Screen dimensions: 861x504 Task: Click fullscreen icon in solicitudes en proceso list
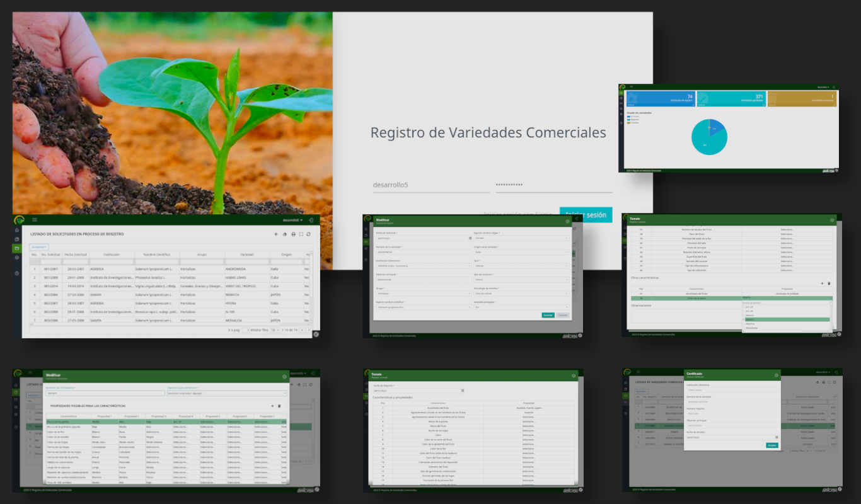point(301,234)
